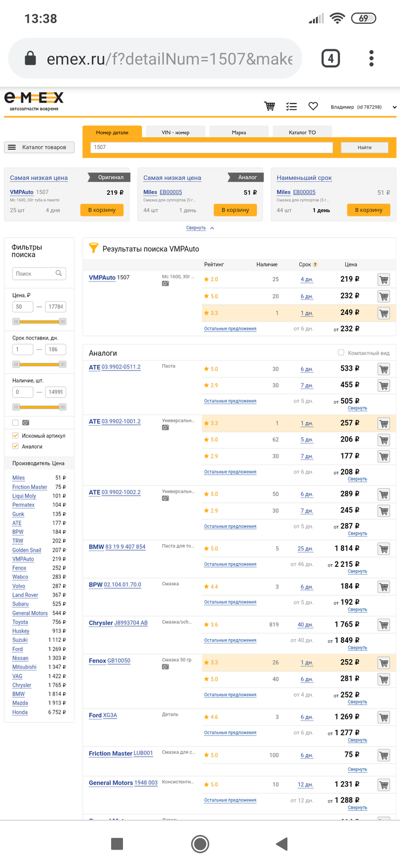Add BPW 02.104.01.70.0 to cart
The width and height of the screenshot is (400, 868).
384,587
